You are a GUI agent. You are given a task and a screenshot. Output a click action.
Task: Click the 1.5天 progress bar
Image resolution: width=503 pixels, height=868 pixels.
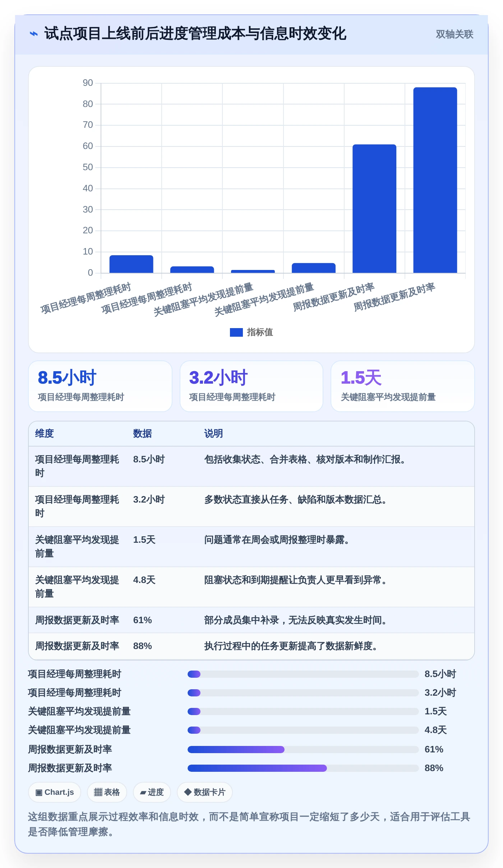click(303, 711)
